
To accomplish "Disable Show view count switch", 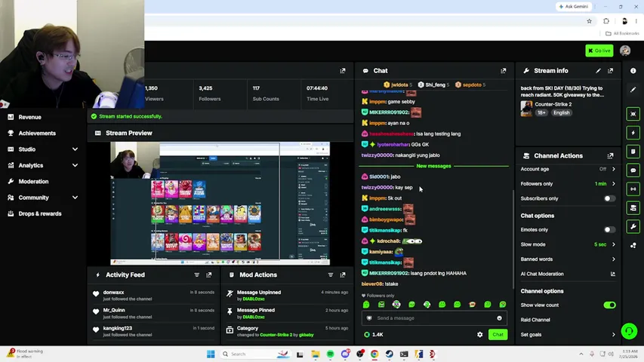I will (x=609, y=305).
